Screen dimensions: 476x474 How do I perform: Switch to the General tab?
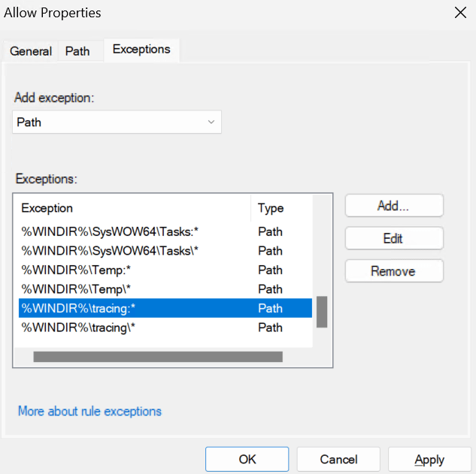point(31,51)
